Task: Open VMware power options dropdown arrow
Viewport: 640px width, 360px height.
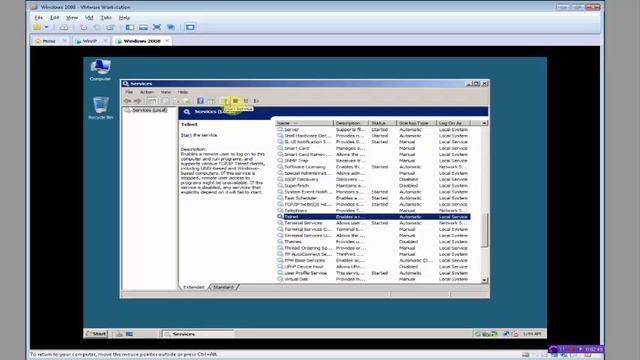Action: click(x=47, y=27)
